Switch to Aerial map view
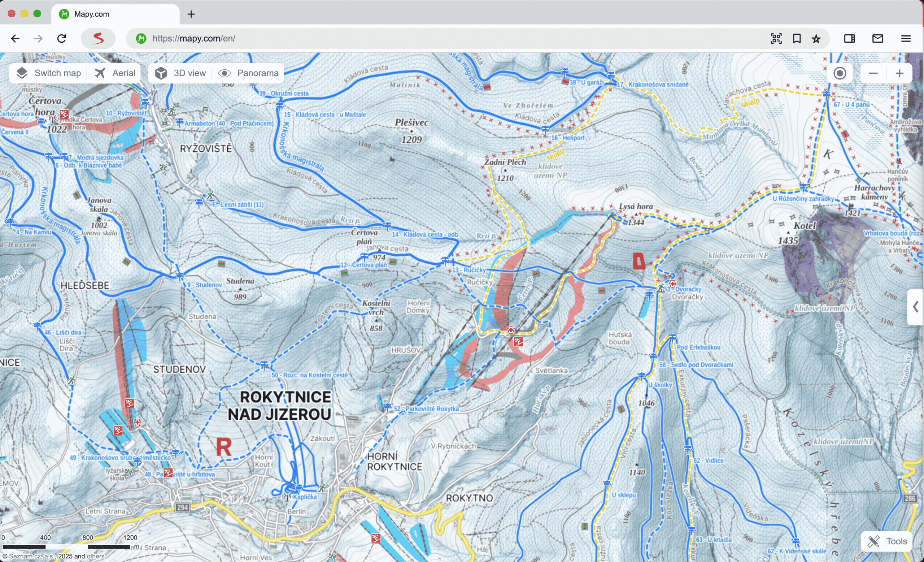The width and height of the screenshot is (924, 562). [115, 73]
